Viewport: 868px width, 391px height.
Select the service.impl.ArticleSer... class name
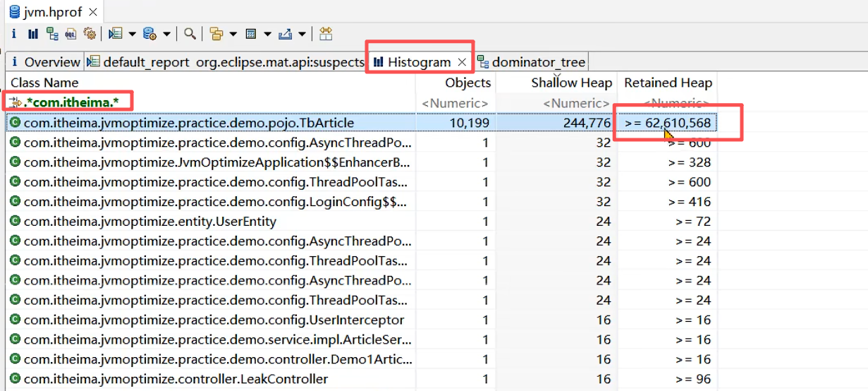point(218,339)
